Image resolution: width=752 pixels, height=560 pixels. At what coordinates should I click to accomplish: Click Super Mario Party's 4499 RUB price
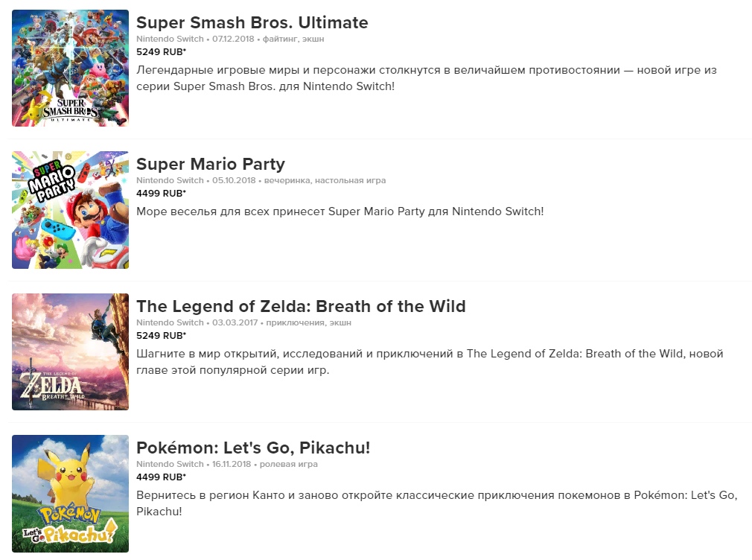coord(161,193)
